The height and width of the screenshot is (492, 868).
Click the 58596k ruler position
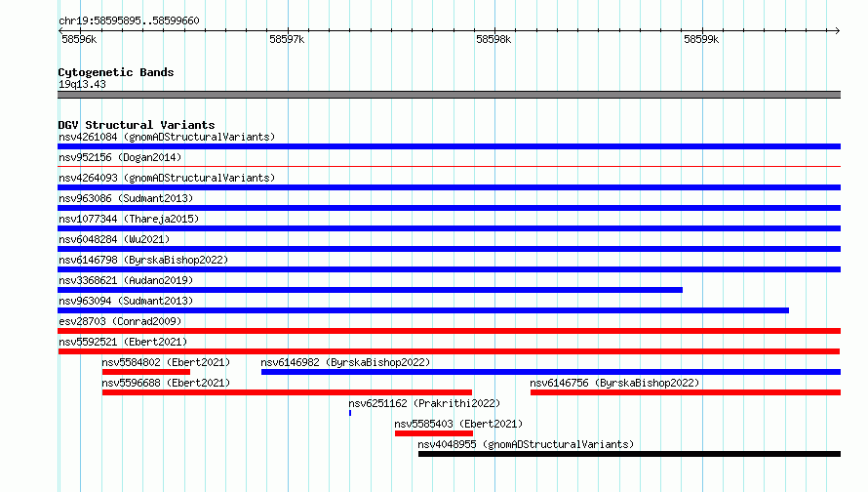click(79, 39)
